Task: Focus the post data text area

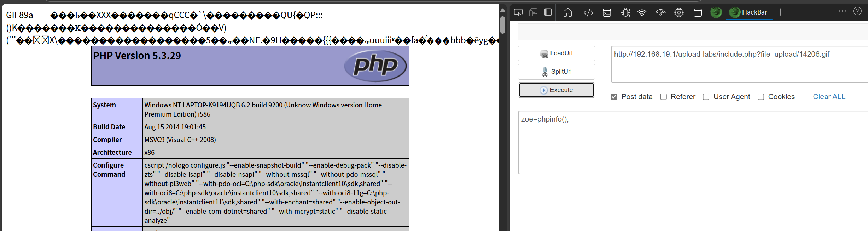Action: tap(693, 142)
